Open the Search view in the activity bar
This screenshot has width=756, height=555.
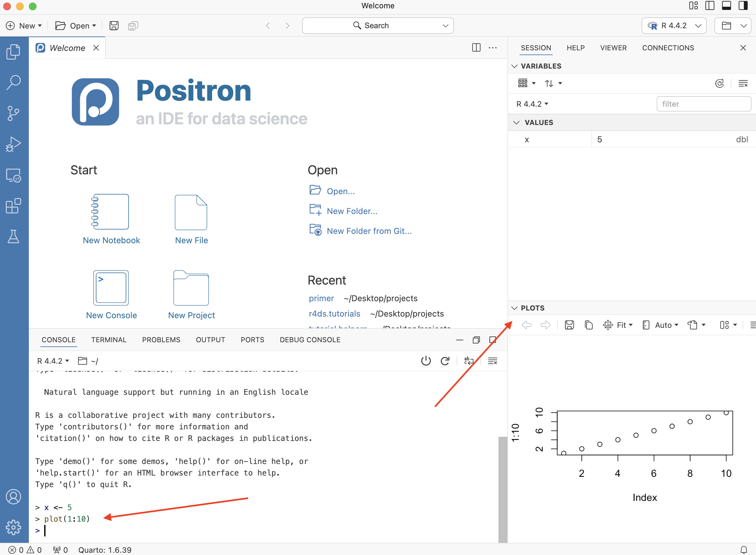tap(13, 82)
